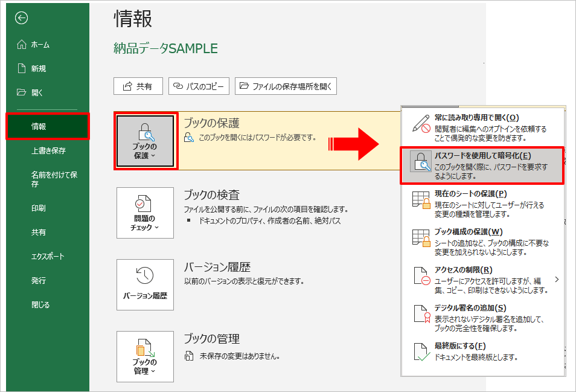Open エクスポート from the sidebar

tap(48, 257)
